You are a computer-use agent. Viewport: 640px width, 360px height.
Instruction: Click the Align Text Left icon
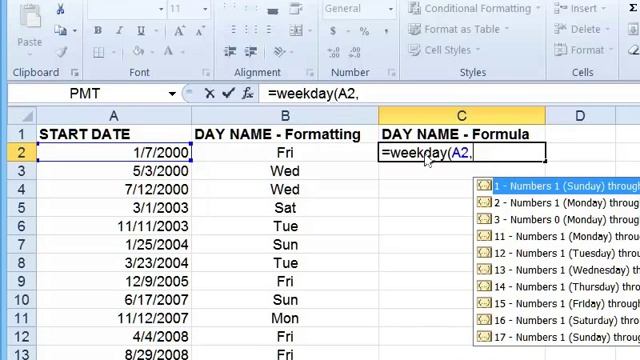click(x=233, y=30)
